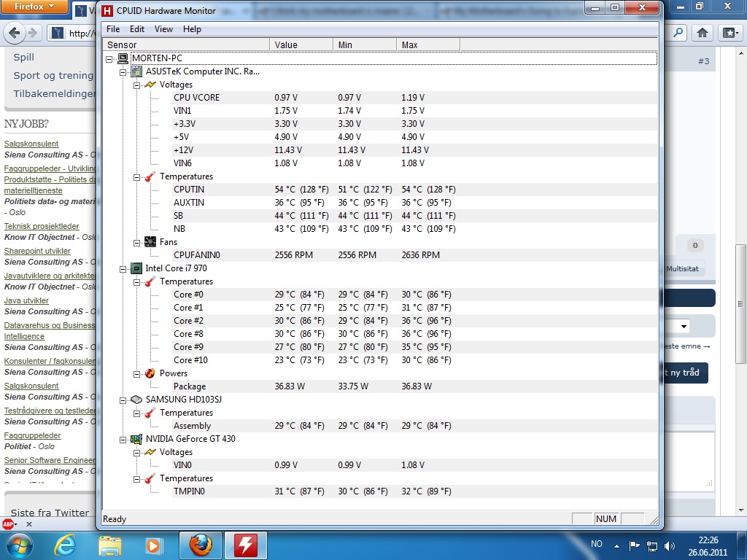Click the volume speaker tray icon

(x=670, y=545)
